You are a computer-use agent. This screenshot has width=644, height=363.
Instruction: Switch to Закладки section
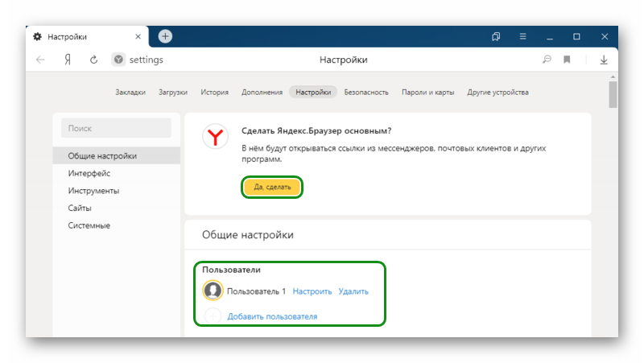(x=130, y=92)
